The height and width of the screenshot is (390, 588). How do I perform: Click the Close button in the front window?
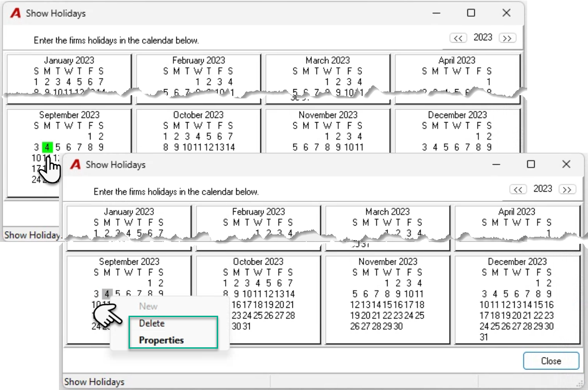click(551, 361)
